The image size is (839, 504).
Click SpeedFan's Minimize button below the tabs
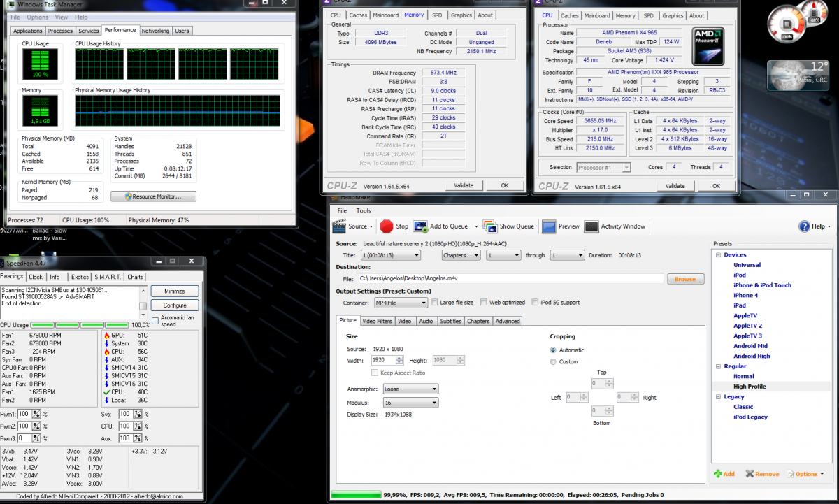point(175,291)
